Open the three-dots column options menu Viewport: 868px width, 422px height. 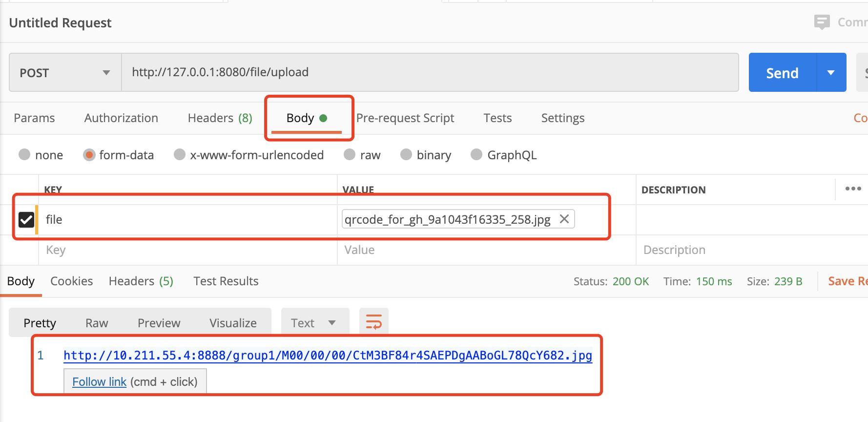point(853,189)
